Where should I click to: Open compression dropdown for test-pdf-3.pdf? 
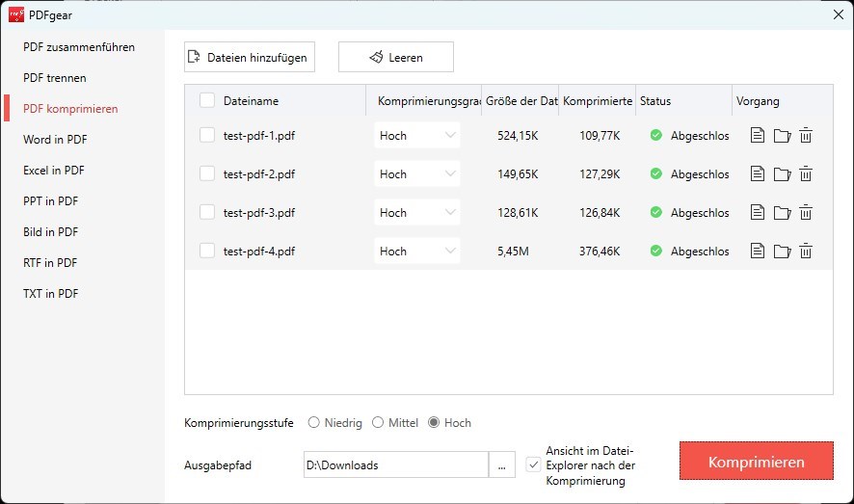pos(416,212)
